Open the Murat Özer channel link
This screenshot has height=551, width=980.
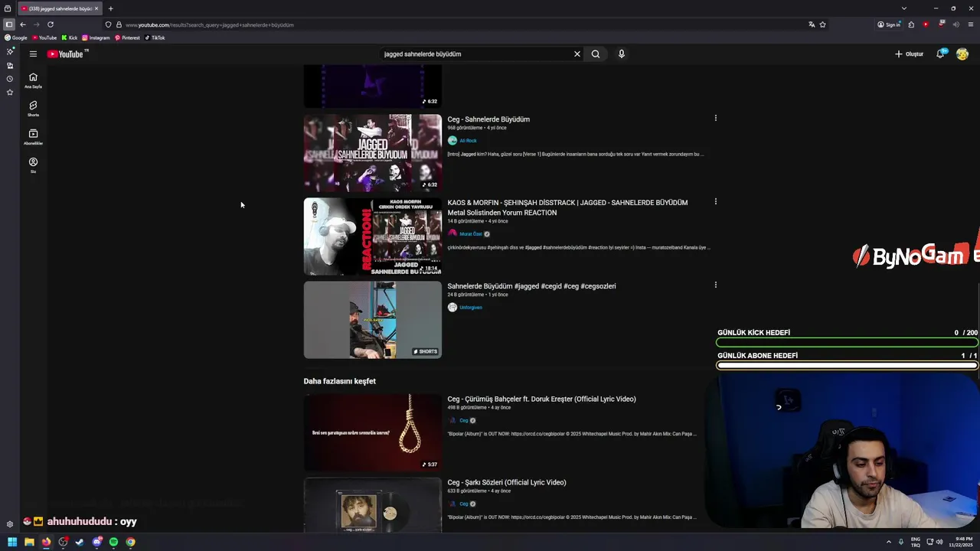click(x=471, y=234)
